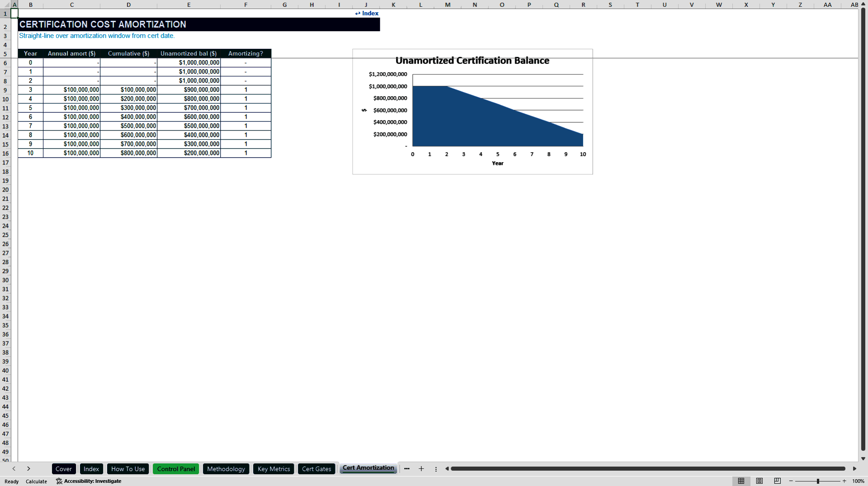Screen dimensions: 868x486
Task: Select the Unamortized Certification Balance chart title
Action: (x=472, y=61)
